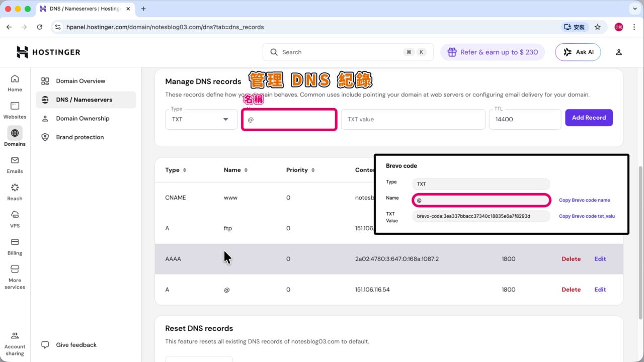
Task: Open Domains in the sidebar
Action: [x=15, y=137]
